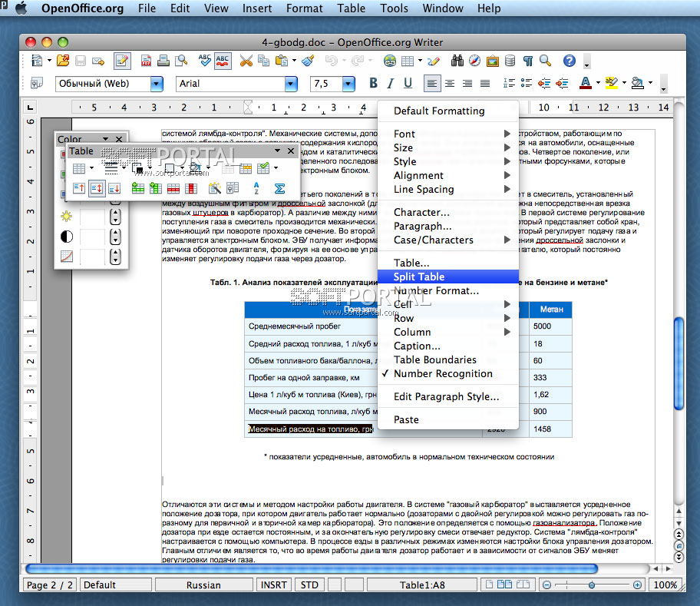Click the 100% zoom value field
Viewport: 700px width, 606px height.
tap(665, 585)
